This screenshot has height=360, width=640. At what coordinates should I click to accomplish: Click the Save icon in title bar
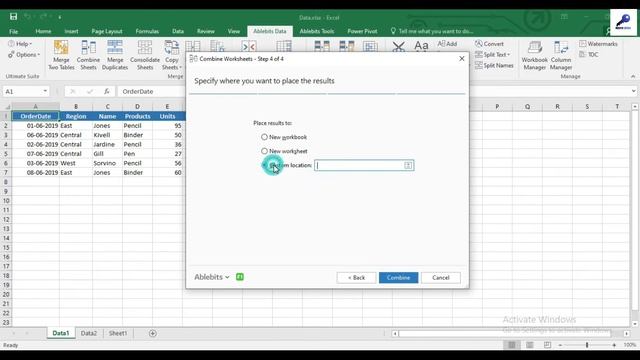[x=13, y=17]
